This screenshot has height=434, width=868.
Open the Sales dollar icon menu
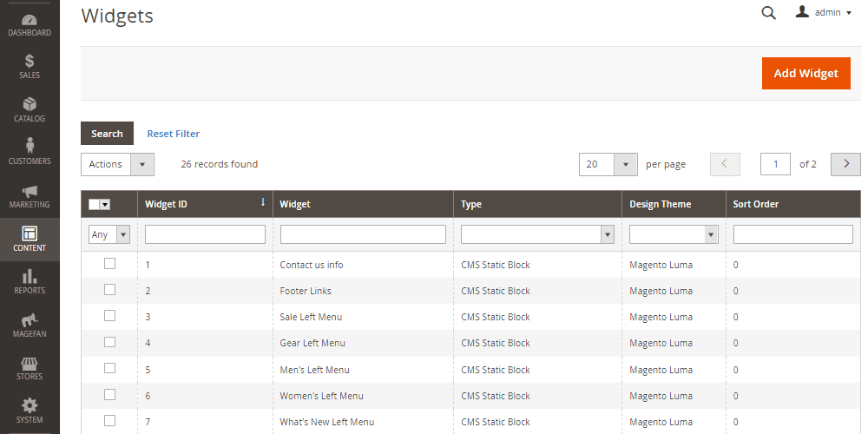[x=30, y=66]
